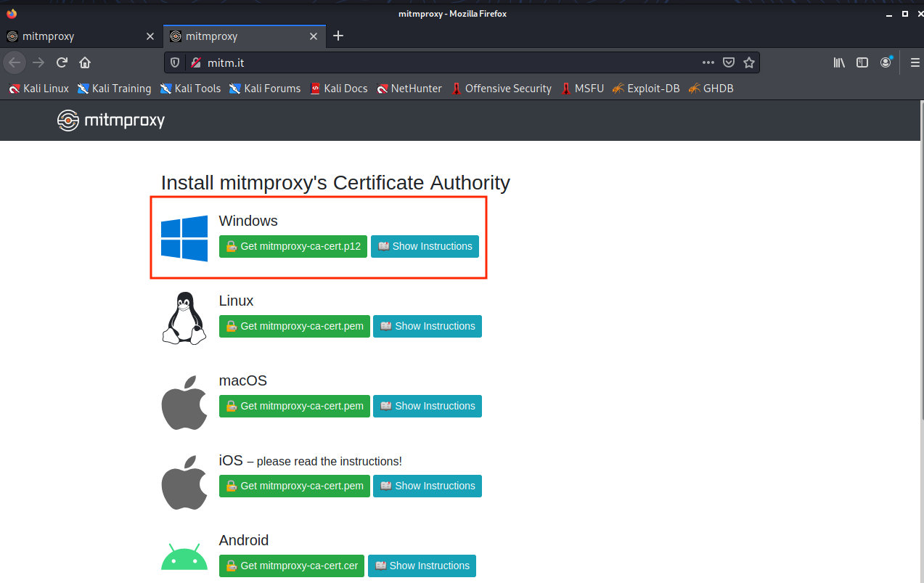Image resolution: width=924 pixels, height=583 pixels.
Task: Download Android mitmproxy-ca-cert.cer certificate
Action: pyautogui.click(x=292, y=566)
